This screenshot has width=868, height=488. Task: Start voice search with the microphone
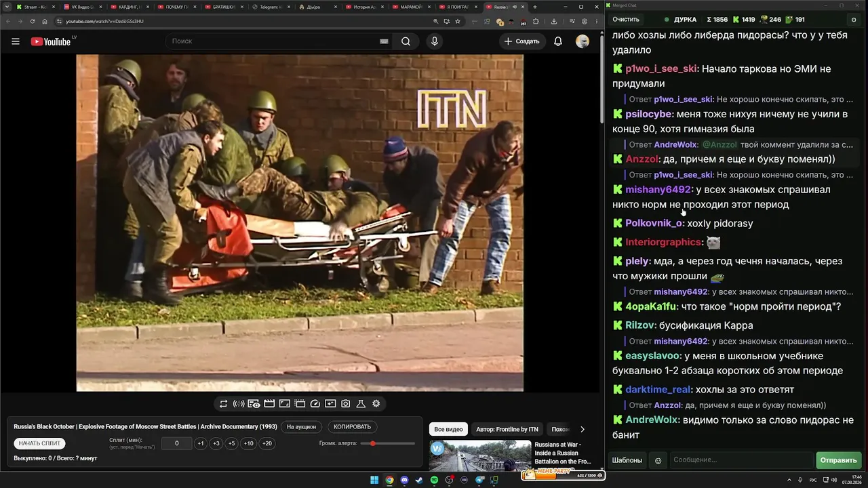tap(435, 41)
